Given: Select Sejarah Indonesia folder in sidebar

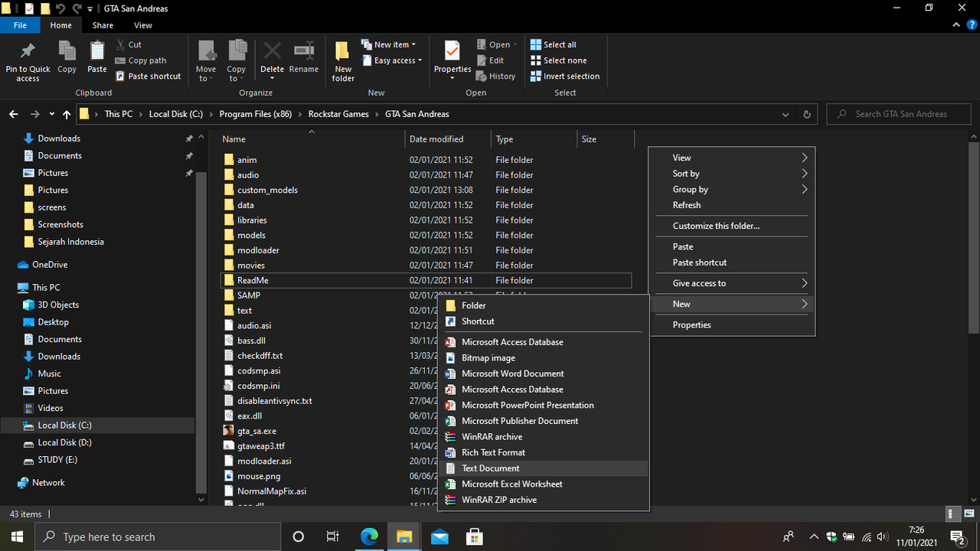Looking at the screenshot, I should point(70,242).
